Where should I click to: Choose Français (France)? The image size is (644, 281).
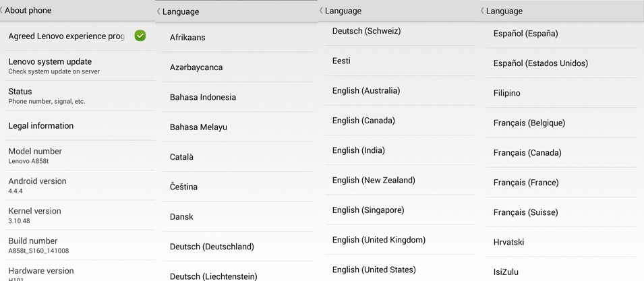point(561,183)
